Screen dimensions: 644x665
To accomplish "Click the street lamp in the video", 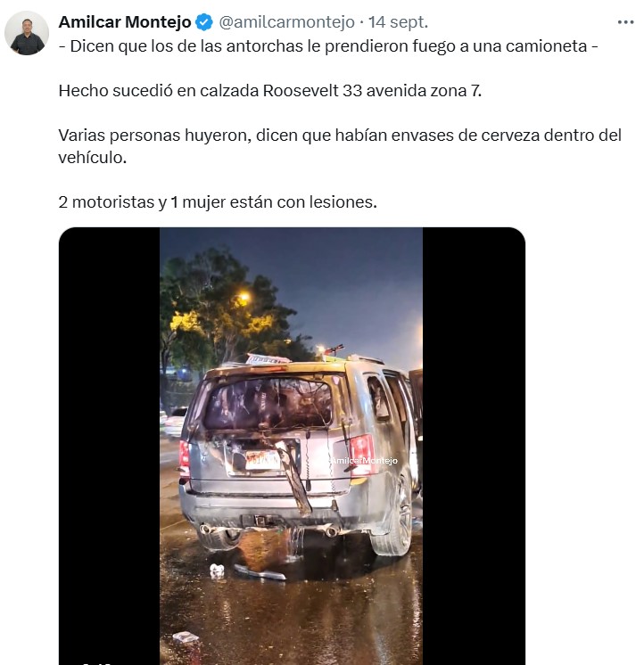I will [244, 298].
